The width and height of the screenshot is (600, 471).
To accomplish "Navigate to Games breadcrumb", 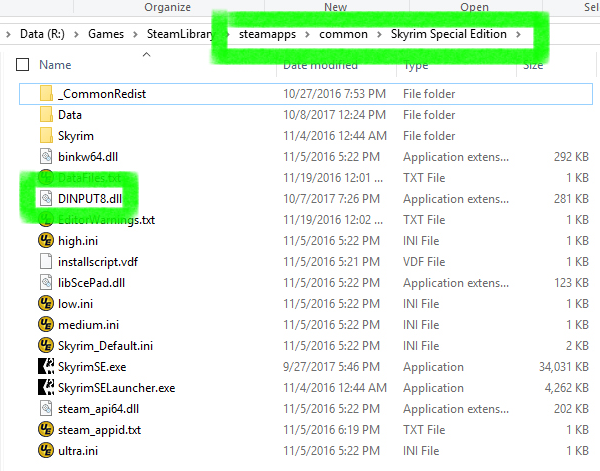I will (x=106, y=34).
